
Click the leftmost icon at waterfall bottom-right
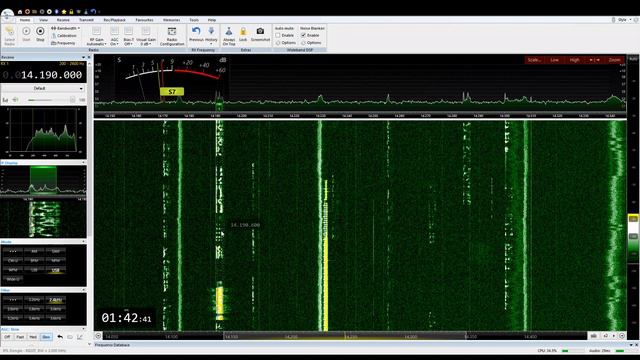pos(594,336)
